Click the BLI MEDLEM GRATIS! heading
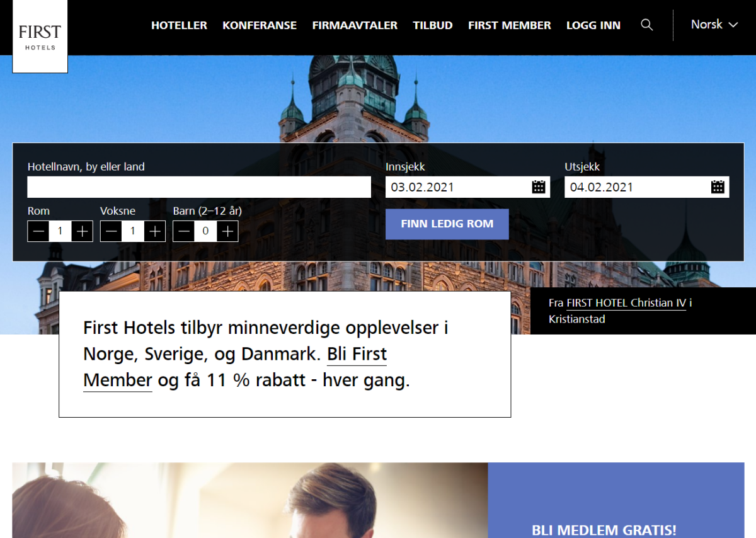 604,530
